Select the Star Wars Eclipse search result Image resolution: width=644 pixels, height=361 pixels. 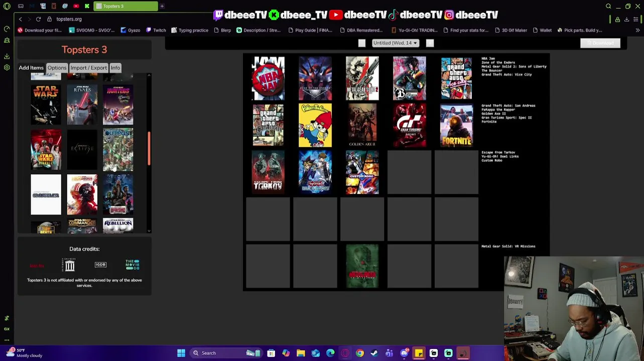[82, 150]
